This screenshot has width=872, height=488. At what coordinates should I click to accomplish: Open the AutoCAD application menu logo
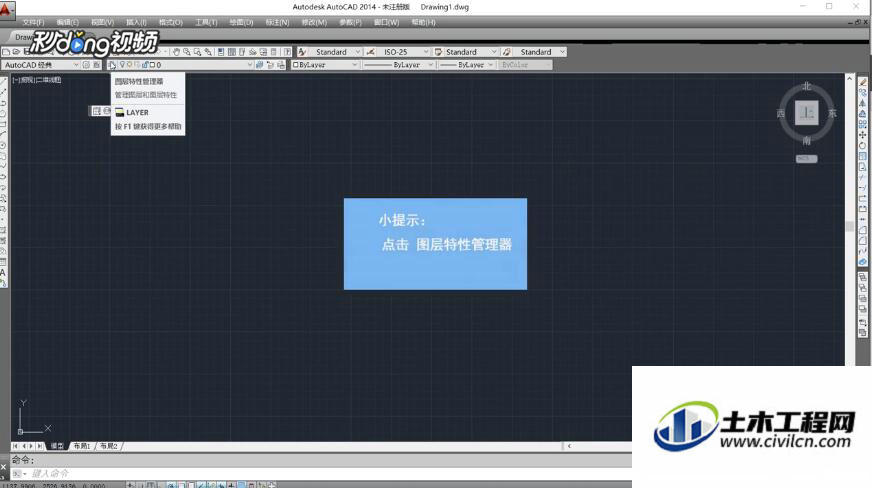6,9
